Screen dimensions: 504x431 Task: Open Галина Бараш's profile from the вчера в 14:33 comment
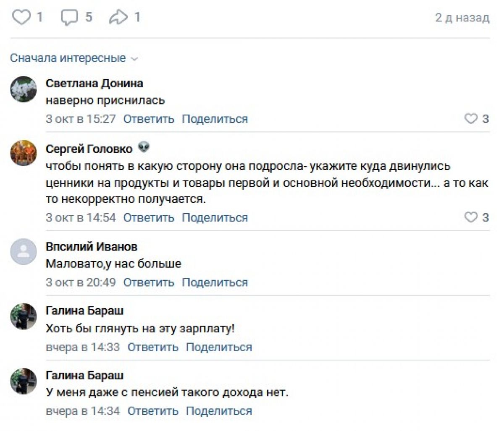(x=84, y=311)
